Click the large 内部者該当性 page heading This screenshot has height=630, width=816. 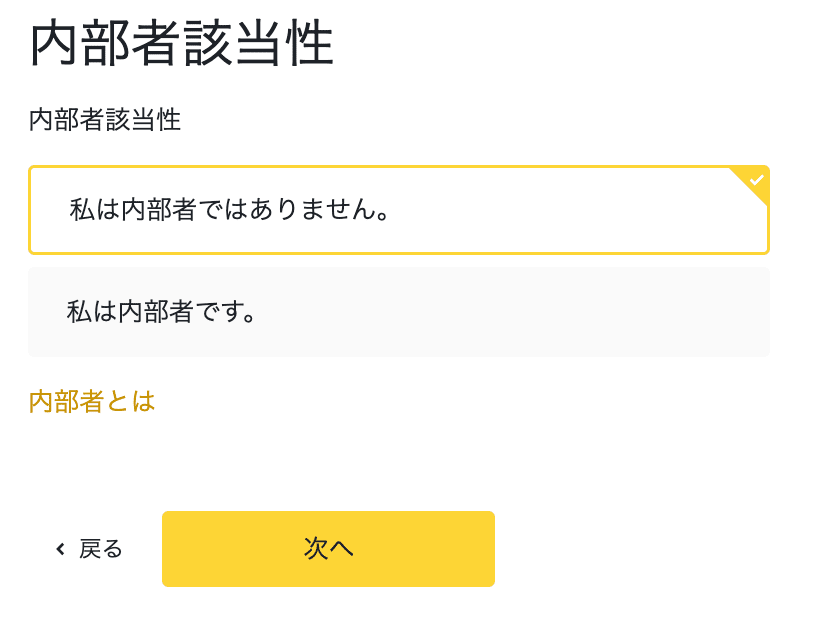pyautogui.click(x=181, y=45)
